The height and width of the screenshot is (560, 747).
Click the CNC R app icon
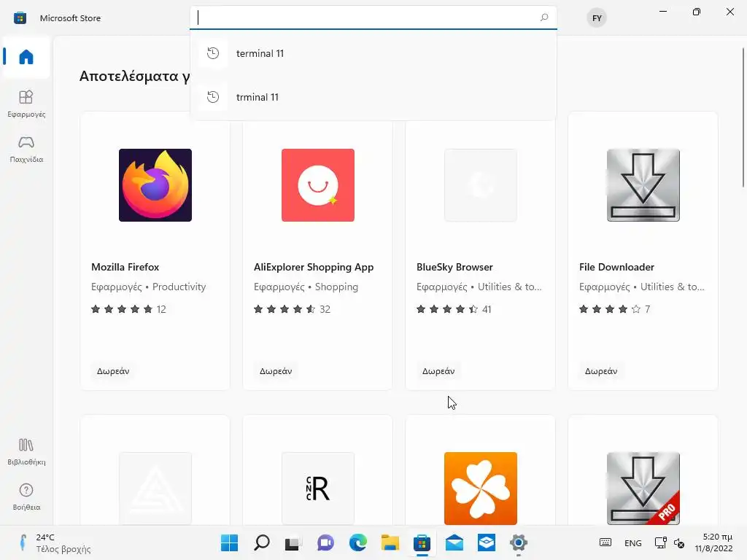pos(318,488)
